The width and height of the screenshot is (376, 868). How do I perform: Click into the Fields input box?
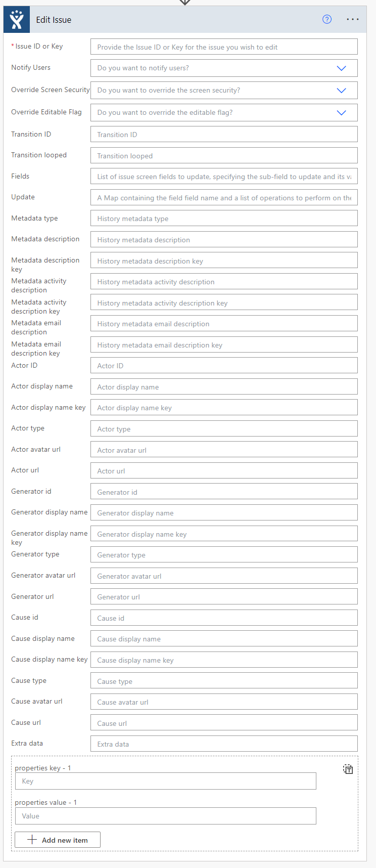click(x=224, y=177)
